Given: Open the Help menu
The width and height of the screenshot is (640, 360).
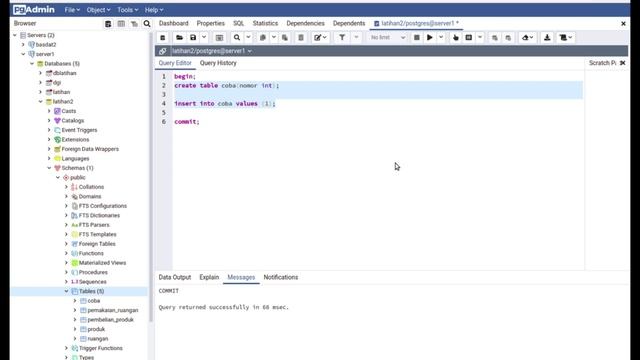Looking at the screenshot, I should [x=154, y=10].
